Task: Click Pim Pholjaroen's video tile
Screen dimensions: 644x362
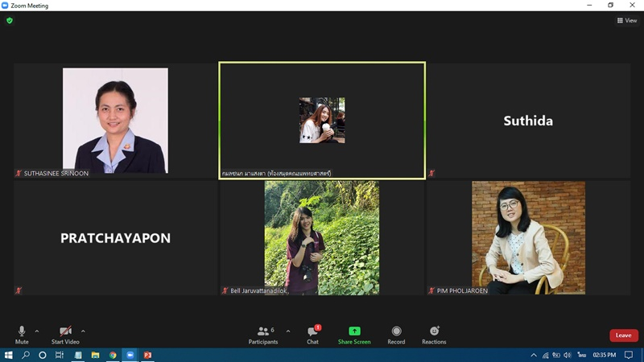Action: click(x=528, y=237)
